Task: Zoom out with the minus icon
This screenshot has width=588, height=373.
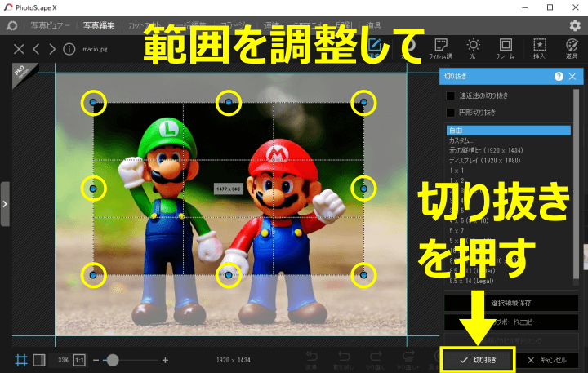Action: [96, 360]
